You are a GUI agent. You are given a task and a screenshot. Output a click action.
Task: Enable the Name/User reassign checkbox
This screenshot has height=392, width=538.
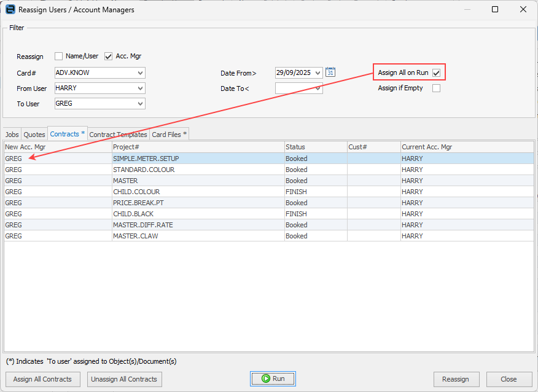(x=59, y=57)
